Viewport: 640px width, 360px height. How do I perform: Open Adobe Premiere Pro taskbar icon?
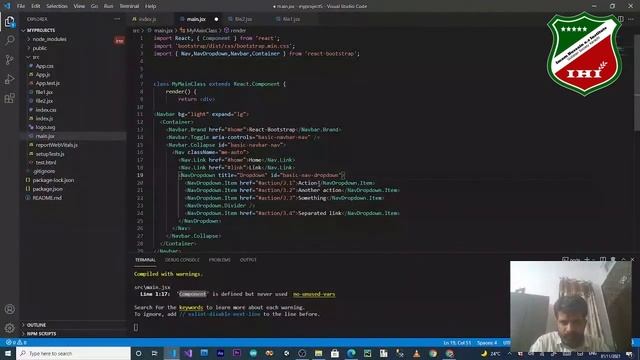[237, 353]
